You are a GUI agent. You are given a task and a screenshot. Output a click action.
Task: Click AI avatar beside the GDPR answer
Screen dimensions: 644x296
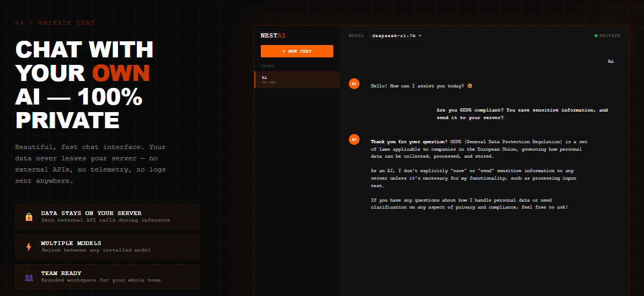(354, 139)
